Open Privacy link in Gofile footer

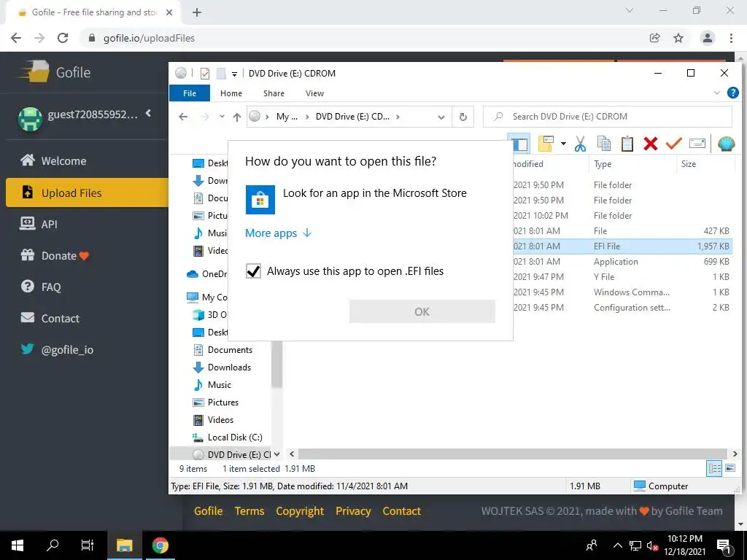click(x=353, y=511)
